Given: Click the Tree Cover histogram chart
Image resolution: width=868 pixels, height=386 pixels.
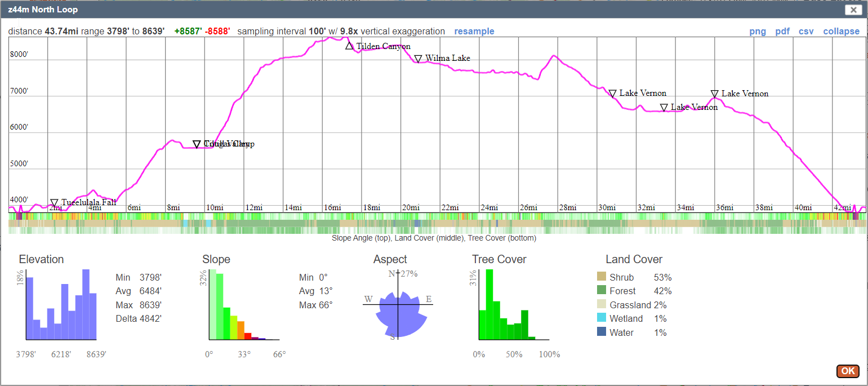Looking at the screenshot, I should pyautogui.click(x=514, y=305).
